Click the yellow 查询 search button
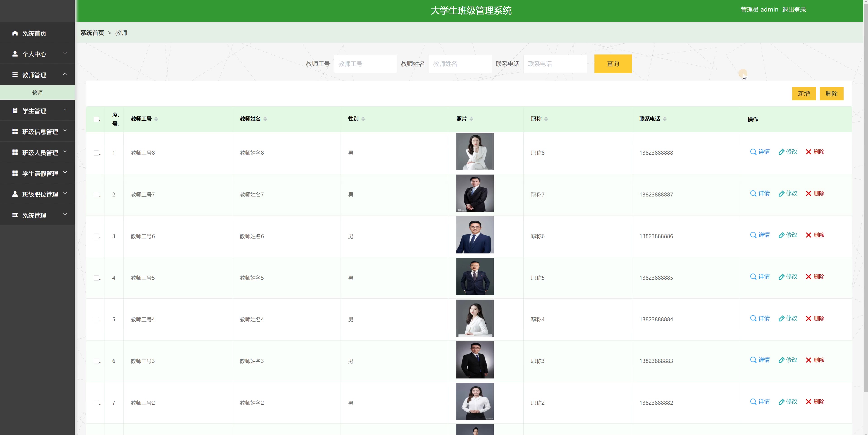Screen dimensions: 868x435 pyautogui.click(x=613, y=64)
